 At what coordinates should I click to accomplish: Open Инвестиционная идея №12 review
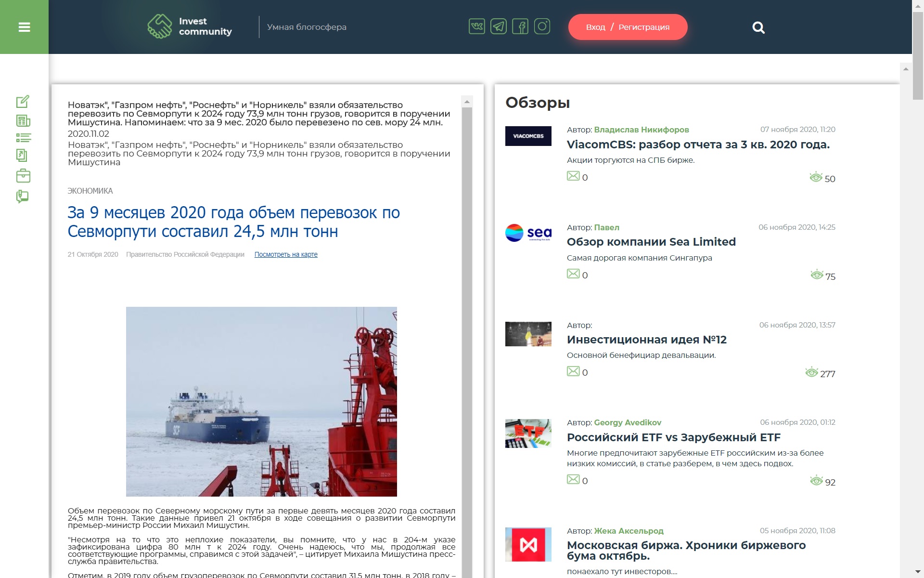(647, 340)
